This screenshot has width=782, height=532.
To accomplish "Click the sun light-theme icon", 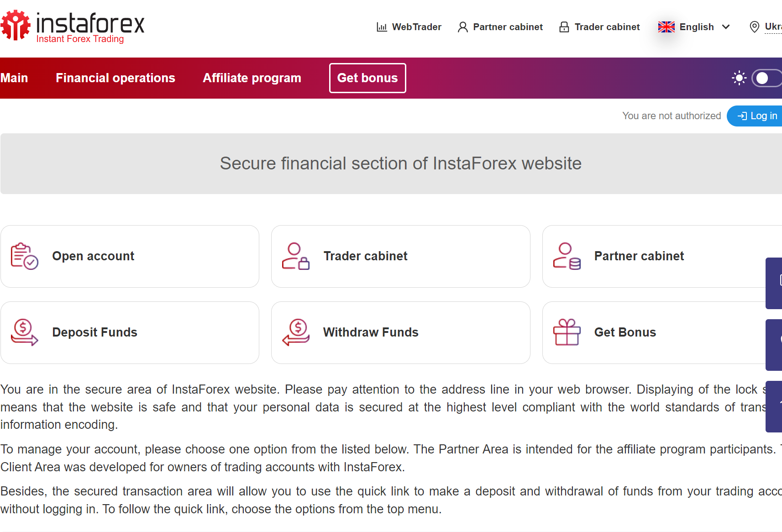I will (x=739, y=78).
